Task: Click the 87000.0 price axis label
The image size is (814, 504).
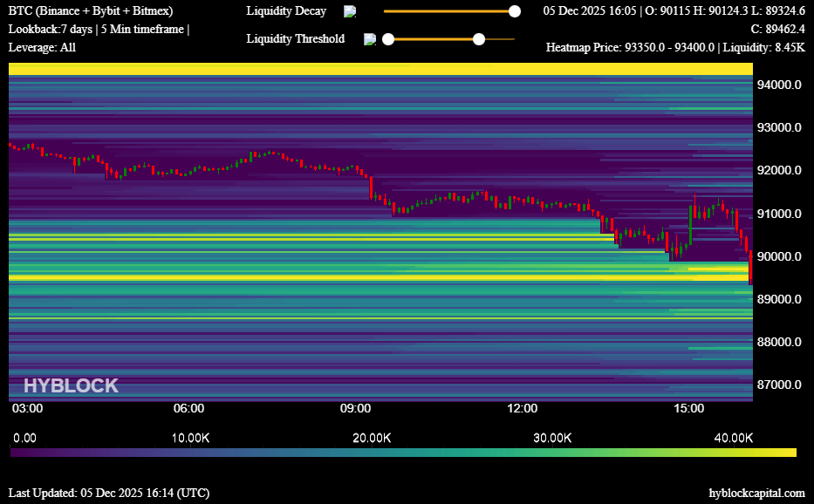Action: (x=779, y=385)
